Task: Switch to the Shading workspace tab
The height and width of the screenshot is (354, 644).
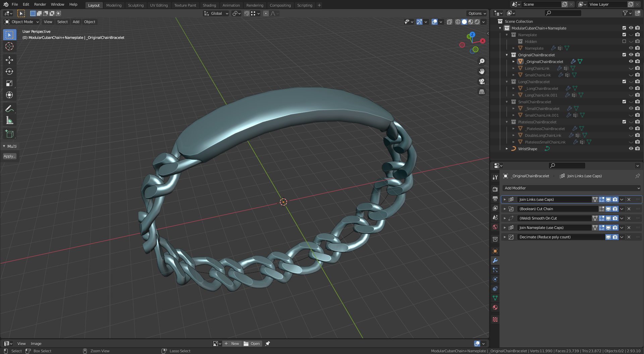Action: tap(209, 5)
